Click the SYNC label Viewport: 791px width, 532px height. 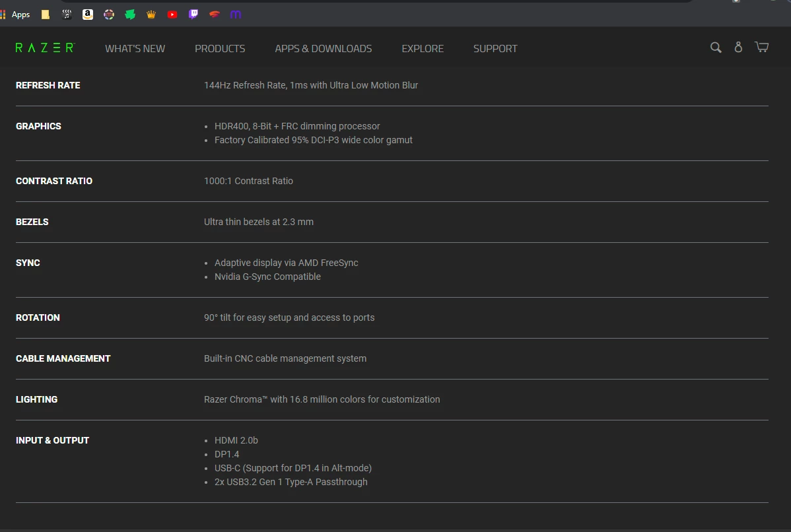(28, 263)
